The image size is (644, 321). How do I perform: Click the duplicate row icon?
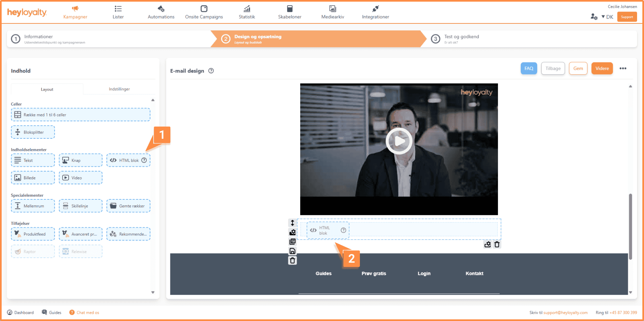292,242
